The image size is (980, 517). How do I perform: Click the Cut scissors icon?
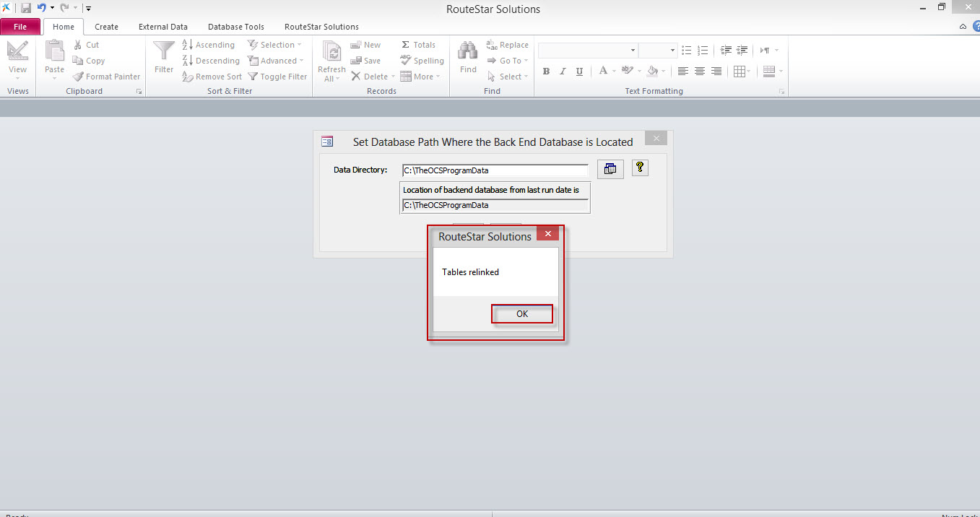(77, 45)
